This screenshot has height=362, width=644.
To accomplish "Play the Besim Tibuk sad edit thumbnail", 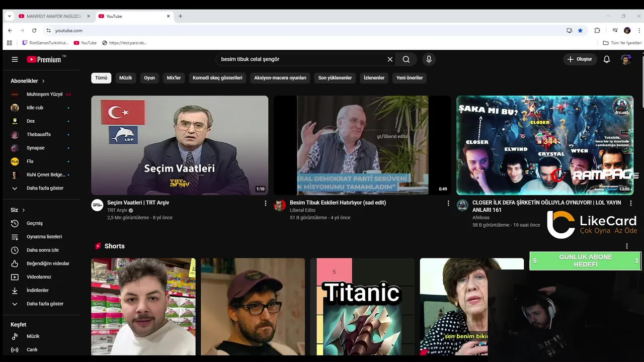I will pos(362,145).
